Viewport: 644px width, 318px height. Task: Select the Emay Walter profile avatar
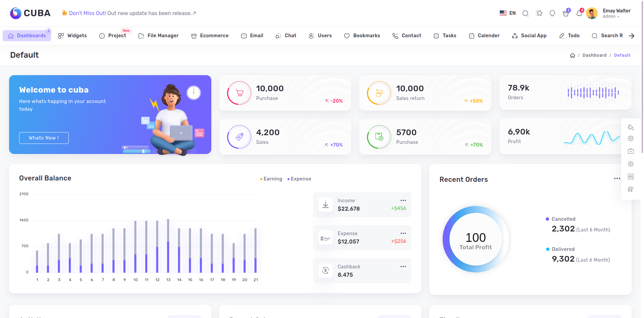click(592, 13)
